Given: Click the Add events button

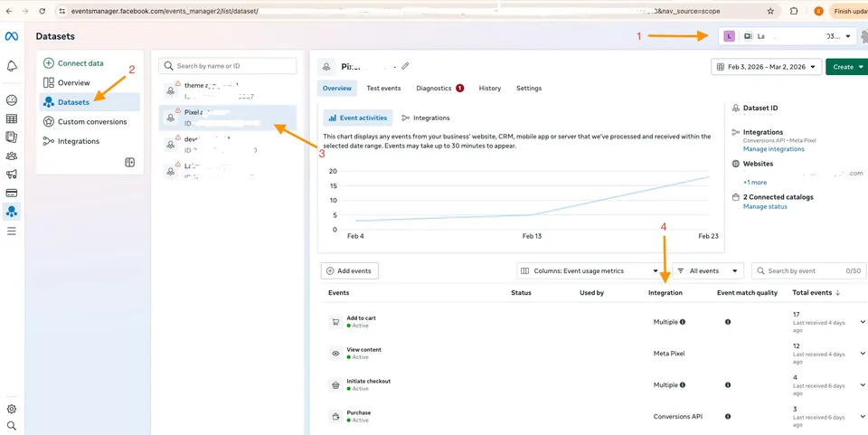Looking at the screenshot, I should click(x=349, y=271).
